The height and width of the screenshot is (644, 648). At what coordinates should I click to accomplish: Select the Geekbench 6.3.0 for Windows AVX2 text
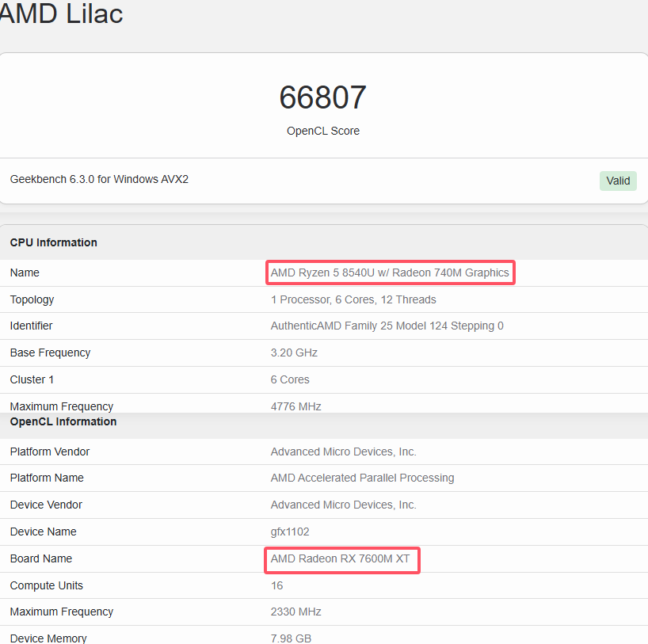pos(99,179)
